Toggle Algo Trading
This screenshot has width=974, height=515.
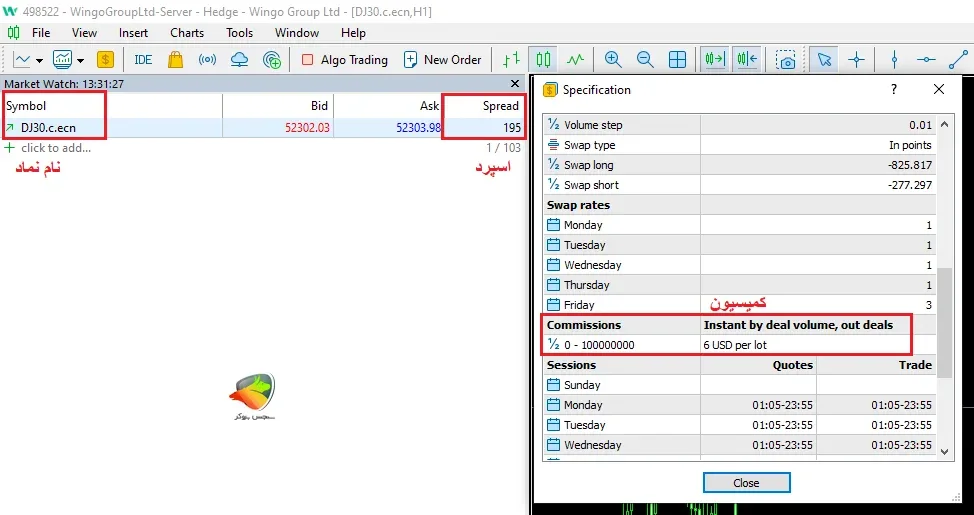coord(344,60)
